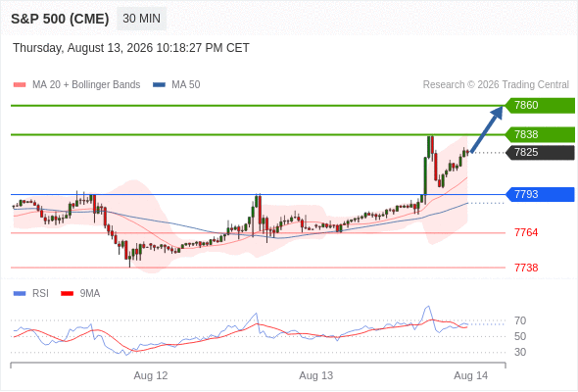Click the 'Aug 13' date axis label
The image size is (578, 392).
(315, 375)
